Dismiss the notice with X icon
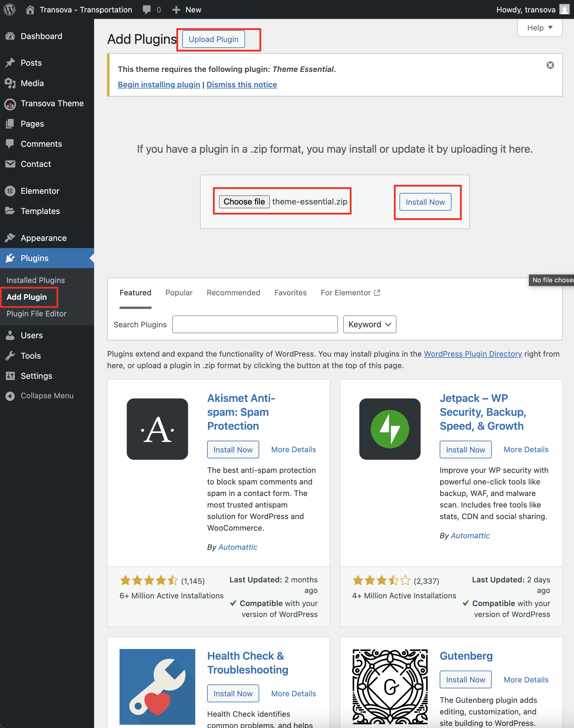This screenshot has height=728, width=574. [550, 65]
